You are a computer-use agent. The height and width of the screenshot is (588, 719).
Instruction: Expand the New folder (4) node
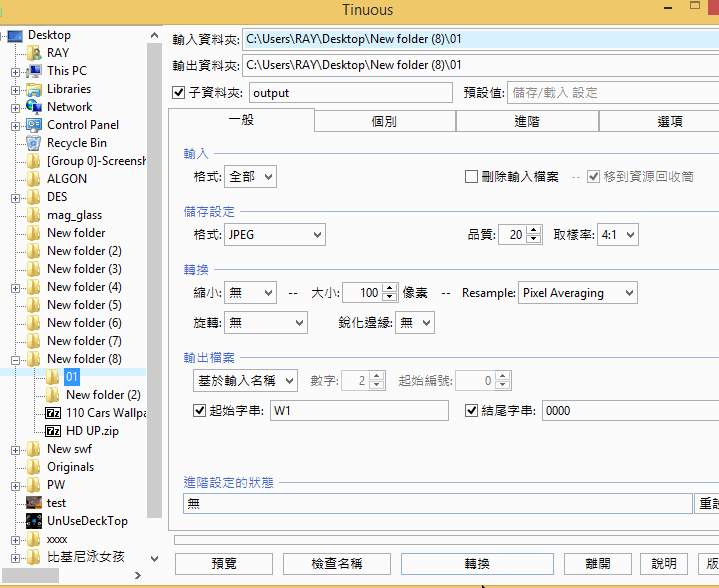(15, 288)
